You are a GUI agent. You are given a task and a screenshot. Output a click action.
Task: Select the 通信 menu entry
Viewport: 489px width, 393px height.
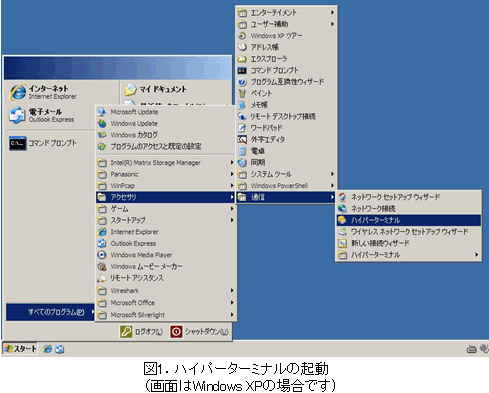[x=286, y=197]
